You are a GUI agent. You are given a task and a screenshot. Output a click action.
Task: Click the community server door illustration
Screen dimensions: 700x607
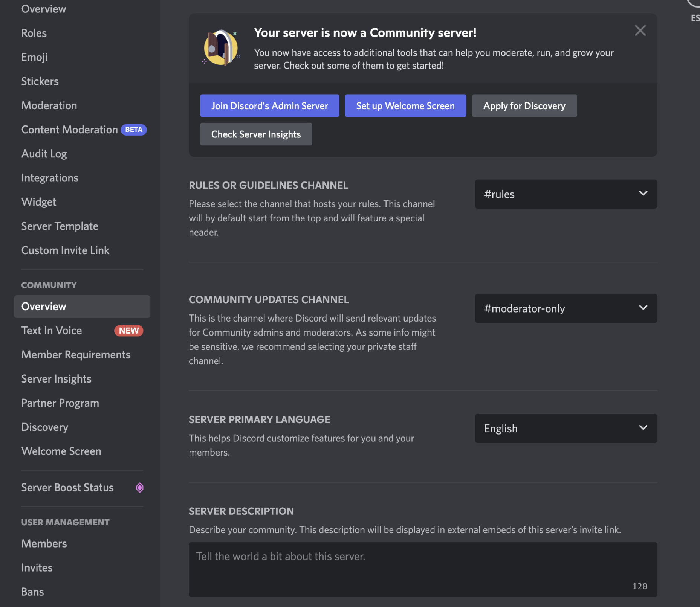[x=221, y=47]
